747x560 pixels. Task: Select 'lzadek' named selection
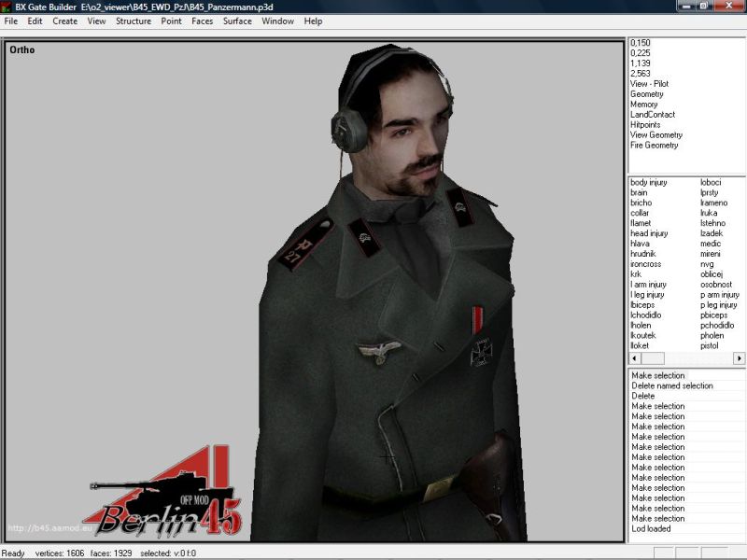pos(712,232)
